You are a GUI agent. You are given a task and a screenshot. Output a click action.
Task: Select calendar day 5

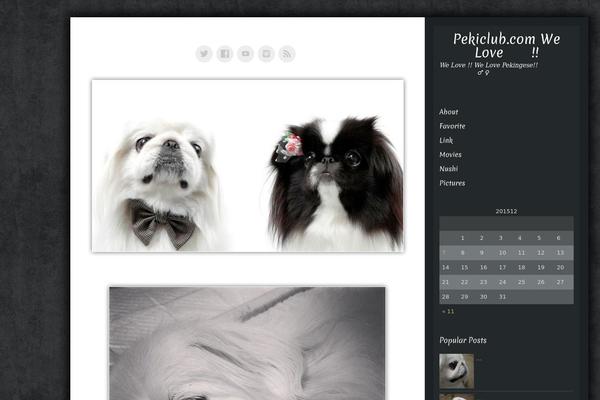point(539,238)
